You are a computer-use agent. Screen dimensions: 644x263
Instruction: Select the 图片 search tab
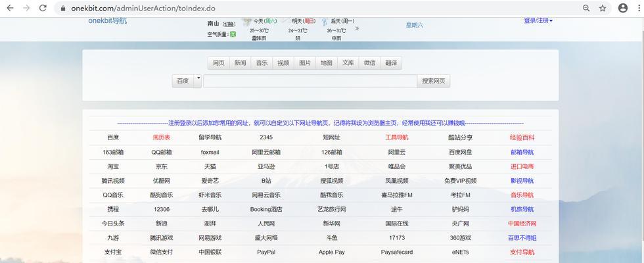[305, 63]
